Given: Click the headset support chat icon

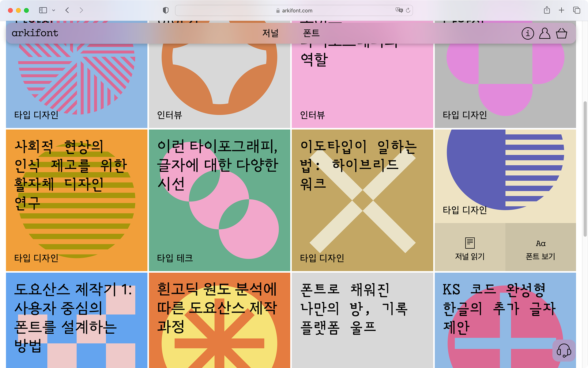Looking at the screenshot, I should pos(564,351).
